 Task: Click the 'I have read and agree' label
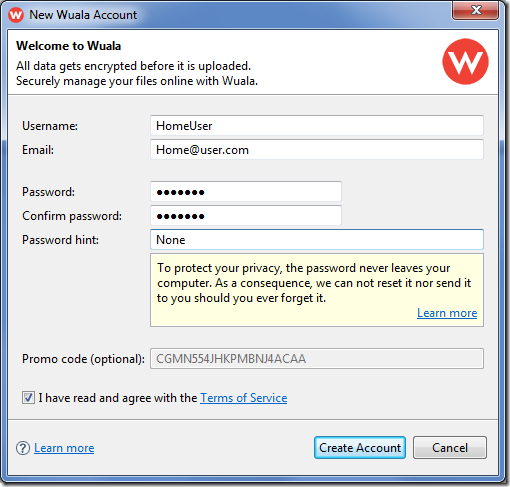click(118, 398)
